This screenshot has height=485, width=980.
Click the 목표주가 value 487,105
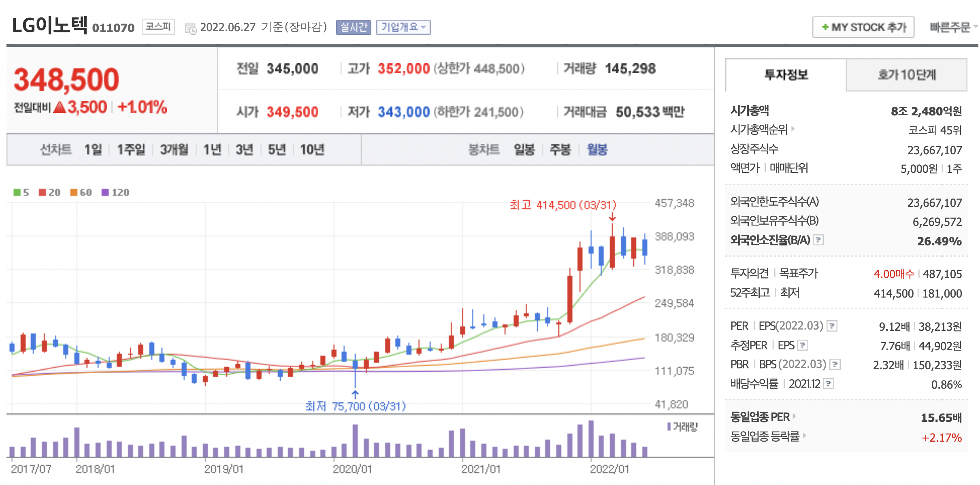tap(942, 274)
